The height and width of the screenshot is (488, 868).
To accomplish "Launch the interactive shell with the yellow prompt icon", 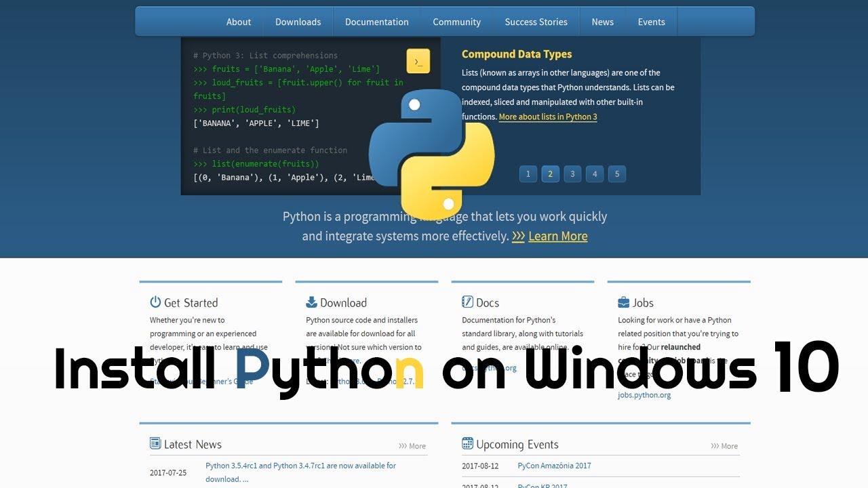I will (418, 61).
